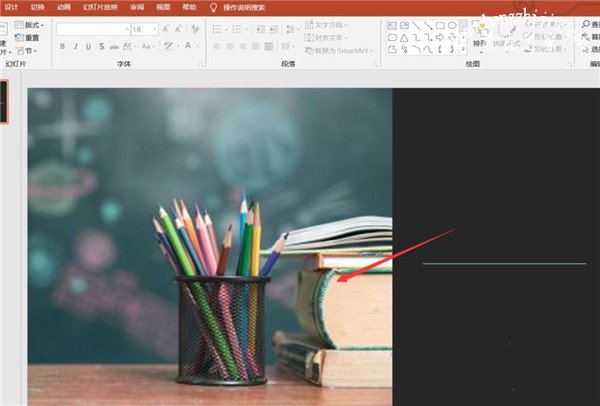Toggle strikethrough (abc) formatting
The height and width of the screenshot is (406, 600).
click(114, 47)
